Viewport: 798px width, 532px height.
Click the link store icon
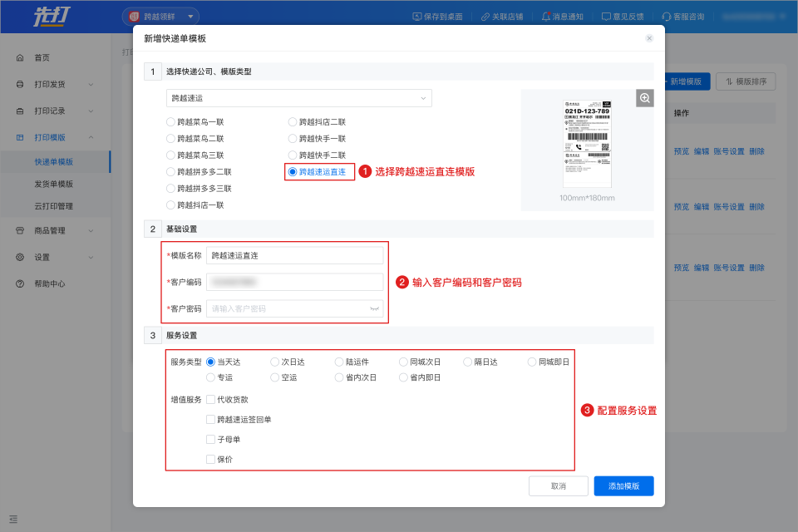tap(485, 17)
